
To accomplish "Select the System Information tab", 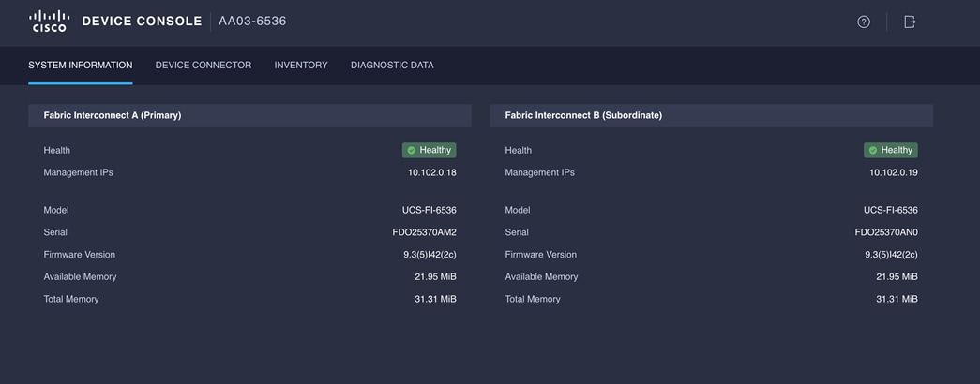I will point(80,65).
